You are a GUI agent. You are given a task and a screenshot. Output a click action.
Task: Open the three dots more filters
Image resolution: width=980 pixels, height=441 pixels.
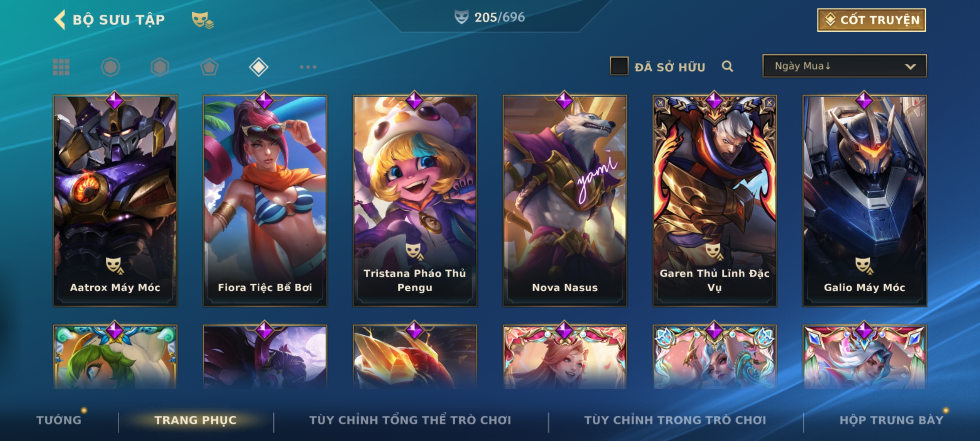point(308,67)
